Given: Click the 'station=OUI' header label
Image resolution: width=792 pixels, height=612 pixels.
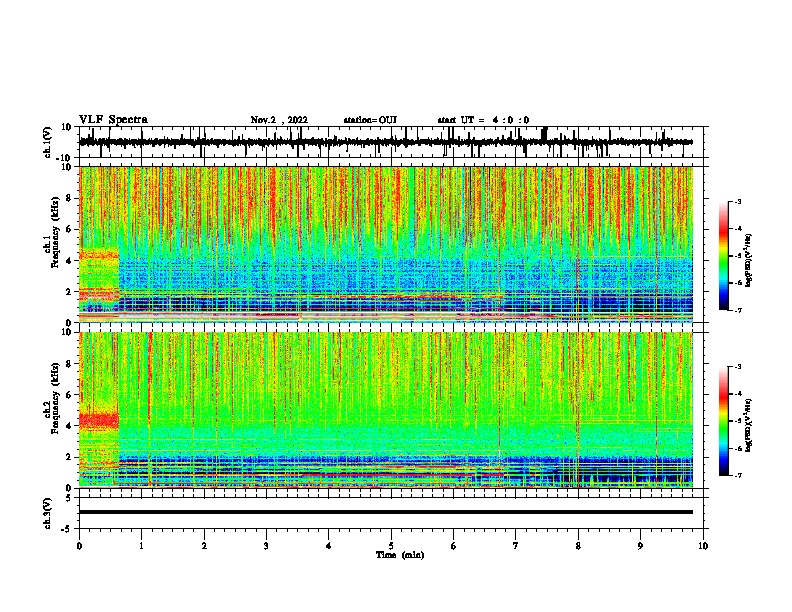Looking at the screenshot, I should point(370,120).
